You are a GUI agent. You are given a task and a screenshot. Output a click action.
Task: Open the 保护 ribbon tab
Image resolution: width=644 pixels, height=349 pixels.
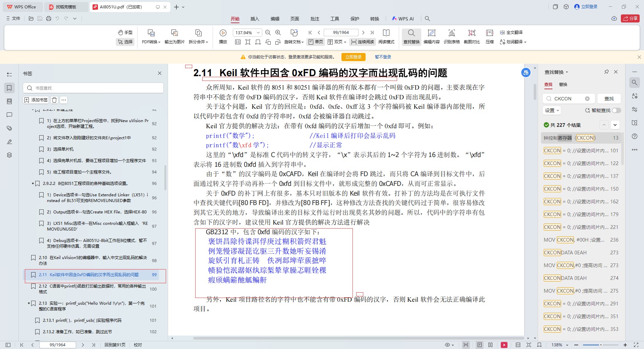click(355, 19)
